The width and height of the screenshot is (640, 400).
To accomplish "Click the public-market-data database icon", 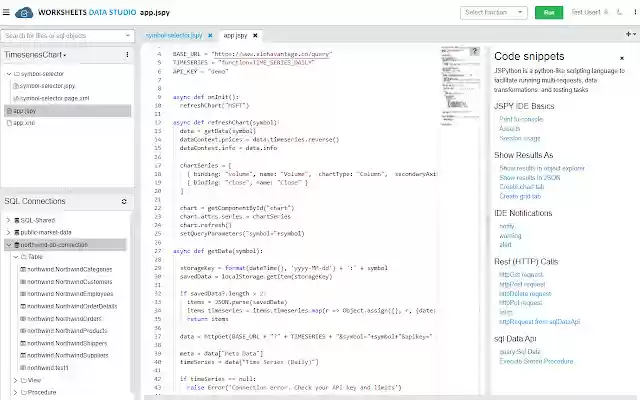I will (x=17, y=233).
